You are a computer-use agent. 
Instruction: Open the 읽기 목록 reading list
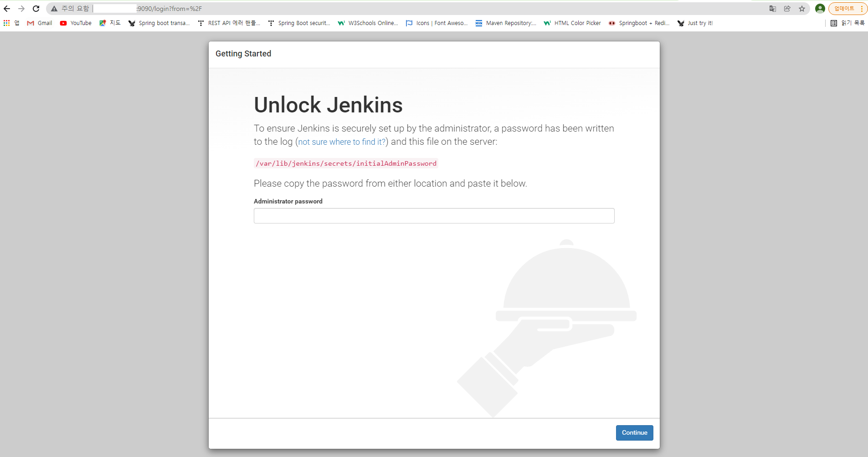847,23
